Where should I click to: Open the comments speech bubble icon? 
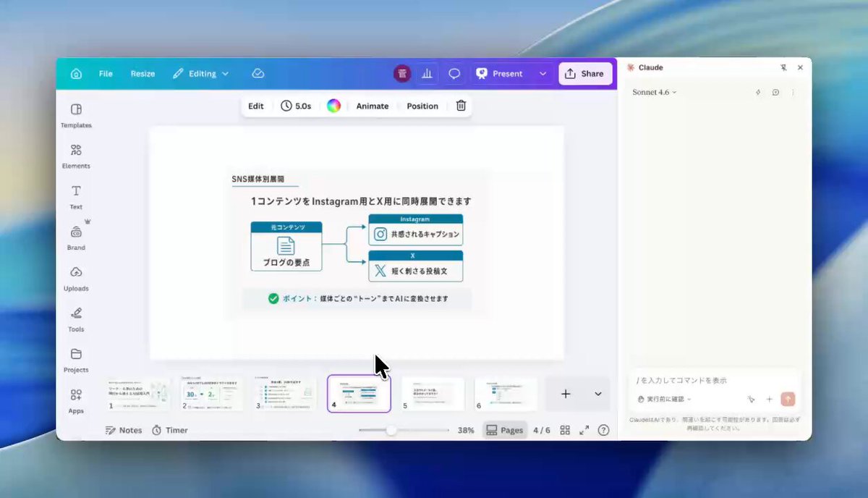pos(454,74)
